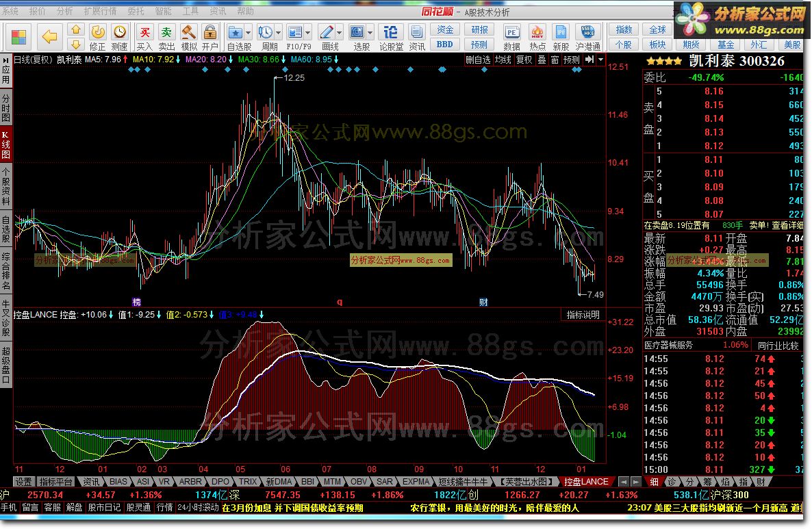Click the 榜 marker on the chart timeline
The image size is (812, 529).
[137, 302]
